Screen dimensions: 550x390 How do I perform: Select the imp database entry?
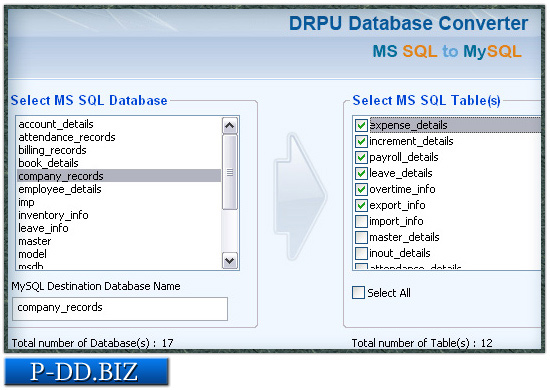tap(119, 202)
